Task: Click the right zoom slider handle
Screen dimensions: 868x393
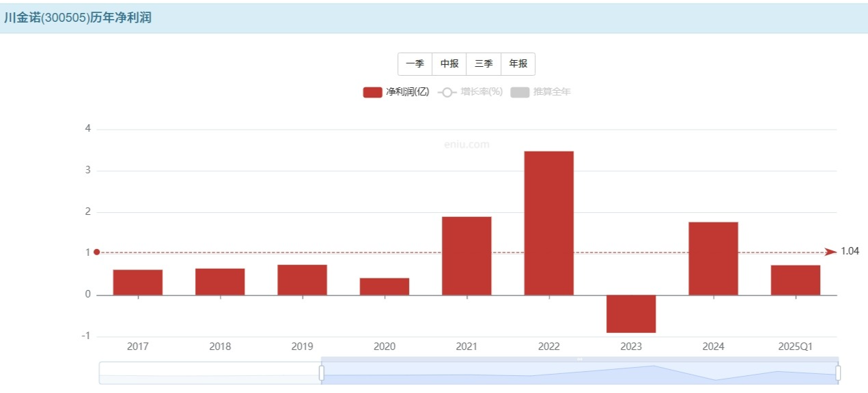Action: (x=838, y=373)
